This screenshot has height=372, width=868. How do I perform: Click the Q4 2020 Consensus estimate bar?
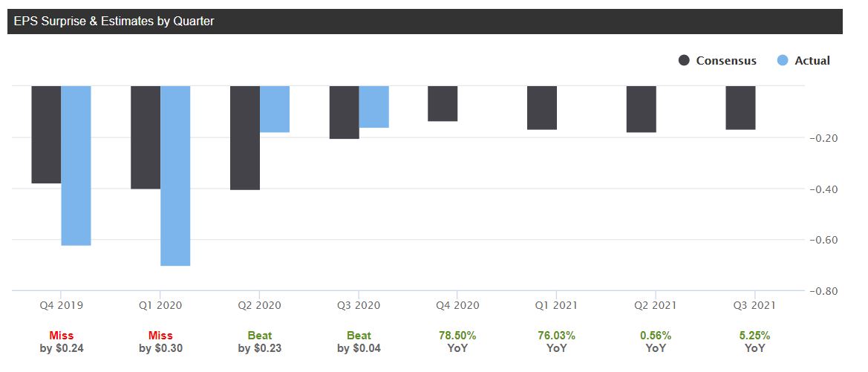[443, 103]
